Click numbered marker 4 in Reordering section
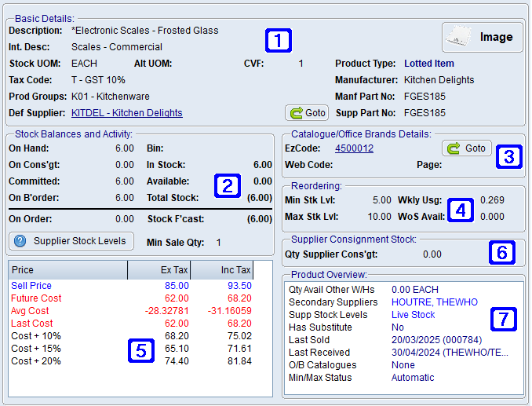Screen dimensions: 532x406 coord(461,210)
